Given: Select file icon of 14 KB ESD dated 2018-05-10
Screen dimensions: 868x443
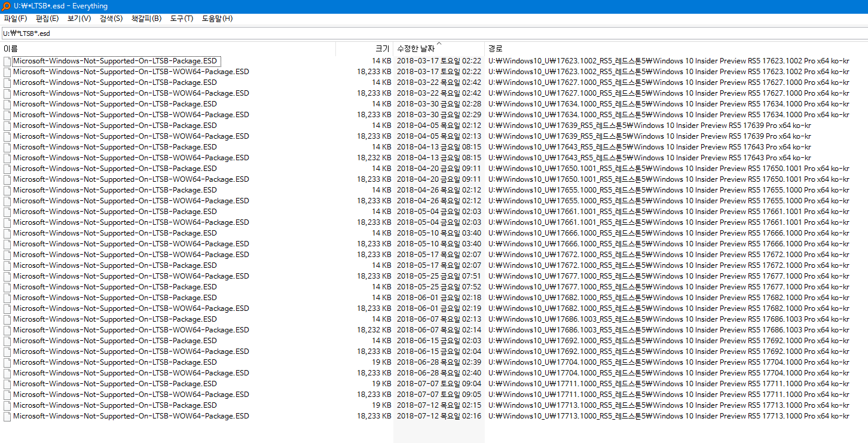Looking at the screenshot, I should [x=7, y=233].
